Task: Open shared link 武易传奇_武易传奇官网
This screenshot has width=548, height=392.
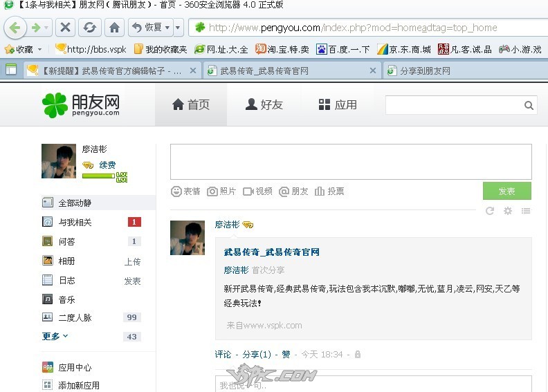Action: pos(271,252)
